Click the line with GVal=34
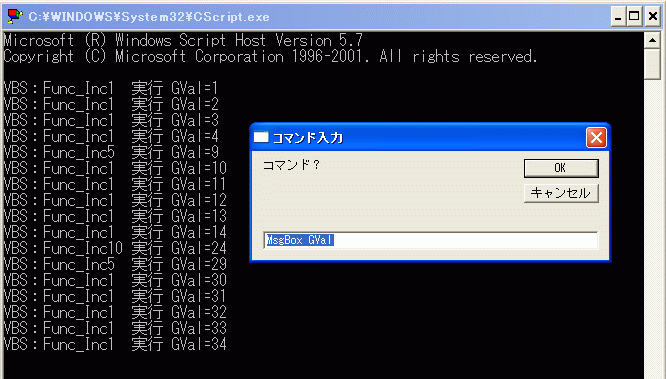 pos(115,345)
